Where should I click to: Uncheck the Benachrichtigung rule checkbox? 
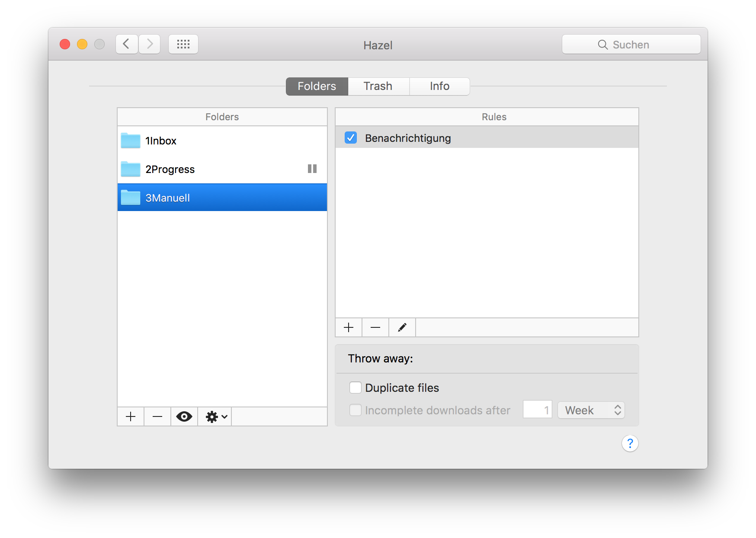click(351, 138)
